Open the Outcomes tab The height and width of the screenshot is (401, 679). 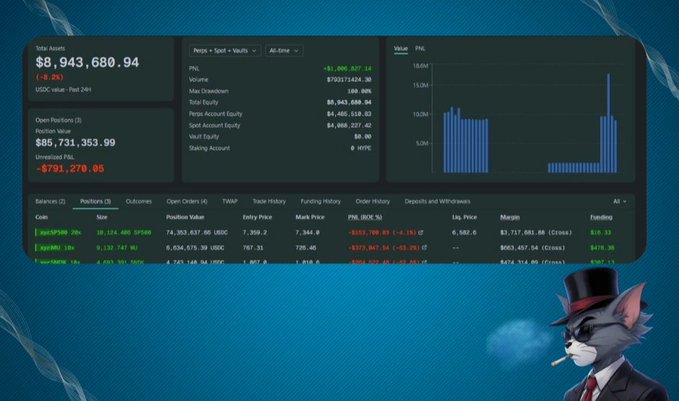[x=139, y=201]
